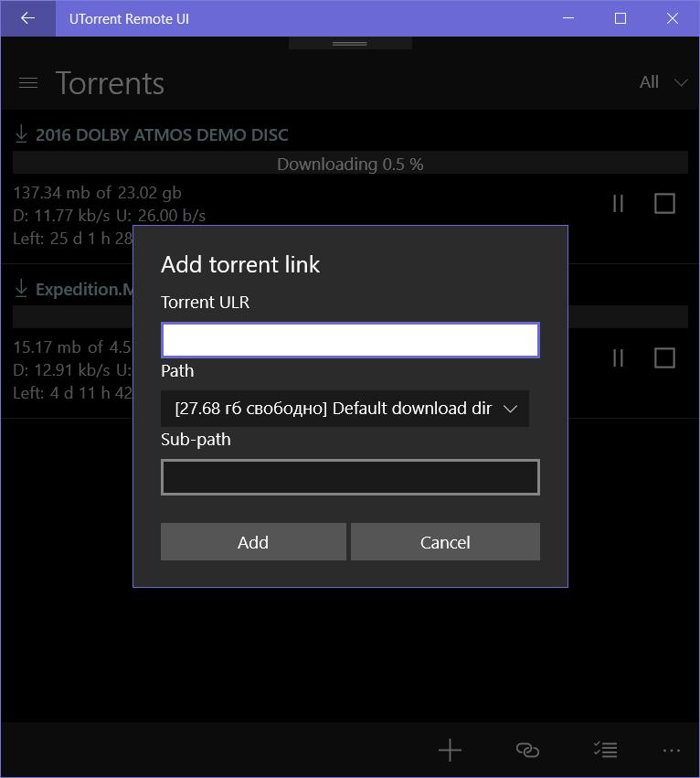The height and width of the screenshot is (778, 700).
Task: Click the Downloading 0.5 % progress bar
Action: pyautogui.click(x=350, y=163)
